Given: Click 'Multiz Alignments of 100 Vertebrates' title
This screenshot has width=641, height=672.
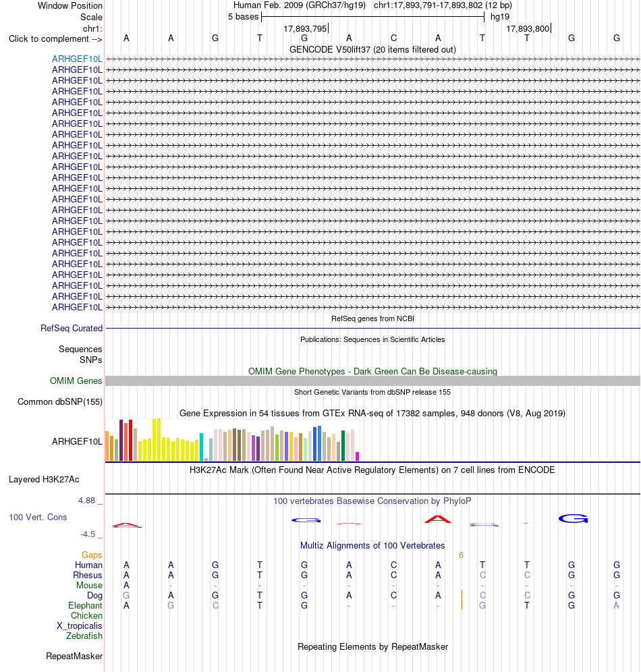Looking at the screenshot, I should 372,546.
